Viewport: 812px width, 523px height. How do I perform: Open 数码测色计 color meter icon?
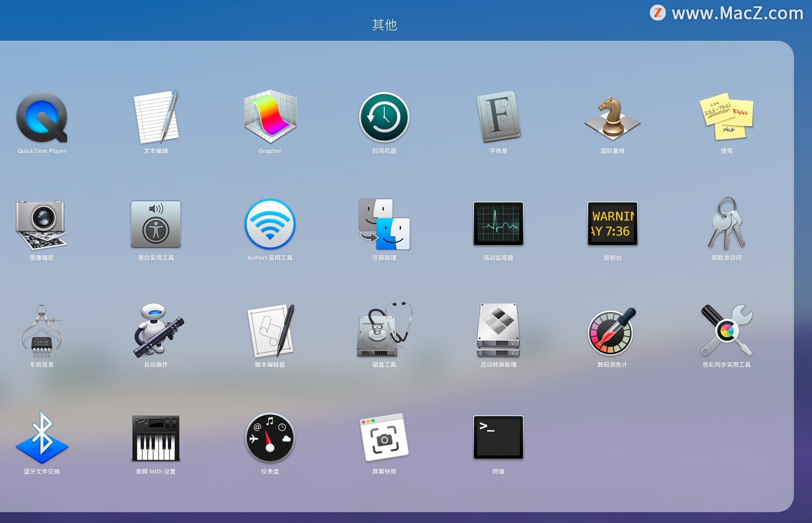tap(612, 331)
